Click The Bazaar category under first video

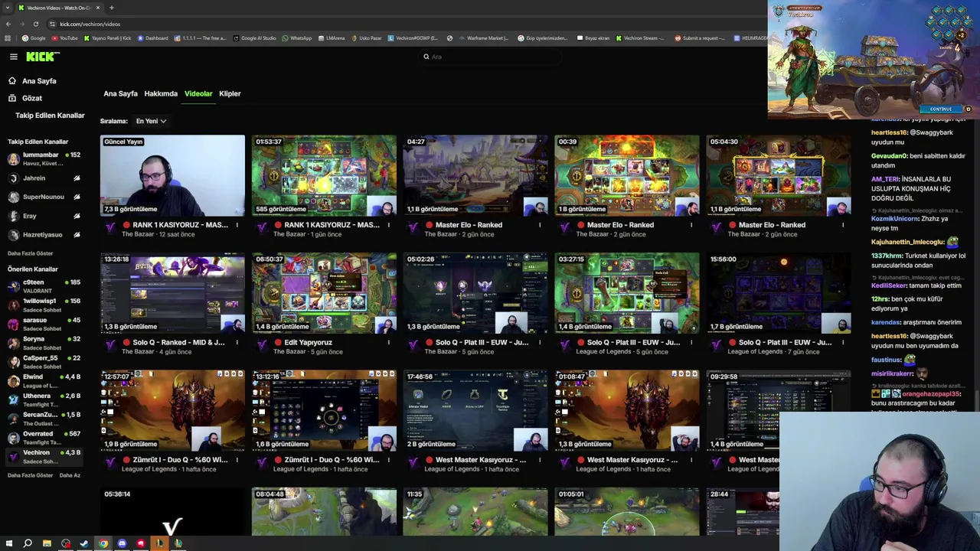pos(136,234)
